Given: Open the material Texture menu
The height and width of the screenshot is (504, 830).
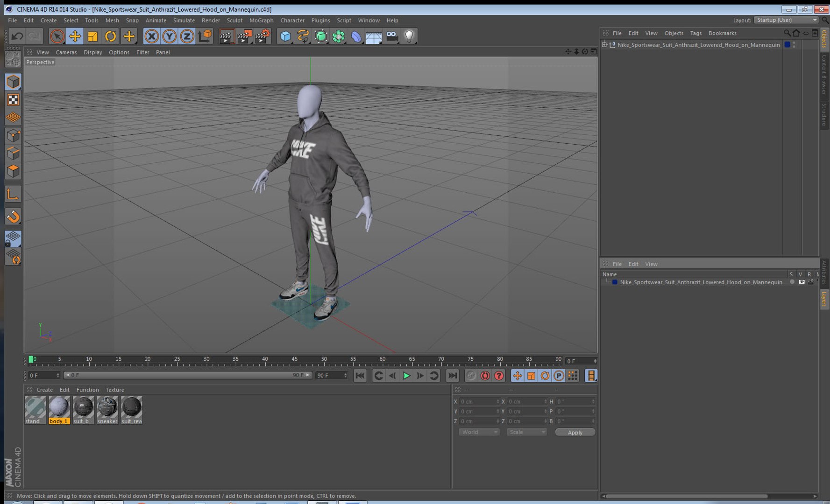Looking at the screenshot, I should tap(115, 390).
